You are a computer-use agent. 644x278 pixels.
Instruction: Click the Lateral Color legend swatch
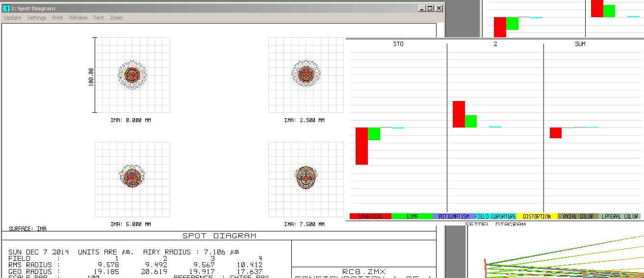pyautogui.click(x=620, y=216)
